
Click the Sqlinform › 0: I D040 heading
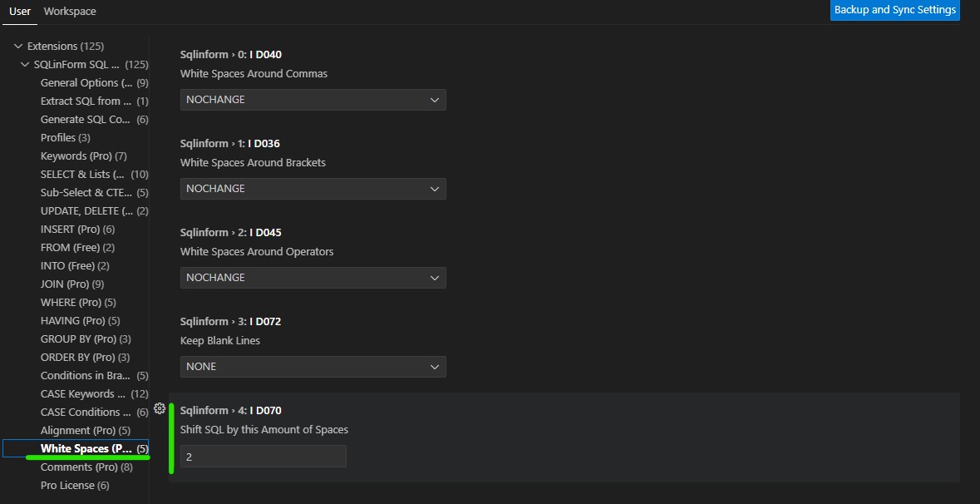(230, 54)
